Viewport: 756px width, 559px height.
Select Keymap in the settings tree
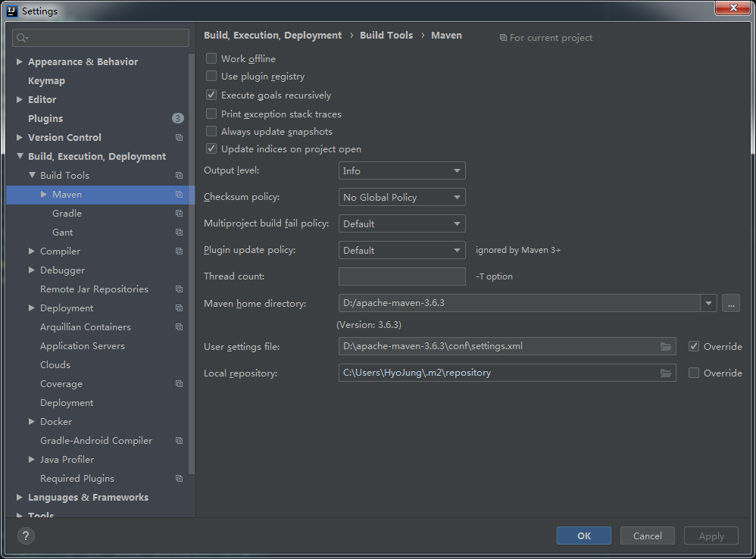click(46, 81)
